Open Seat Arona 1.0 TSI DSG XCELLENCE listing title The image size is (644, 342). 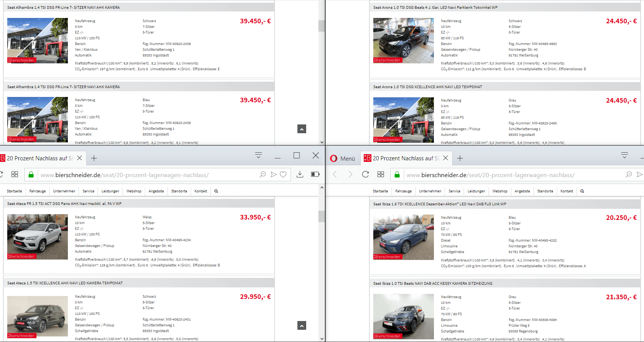(x=427, y=87)
